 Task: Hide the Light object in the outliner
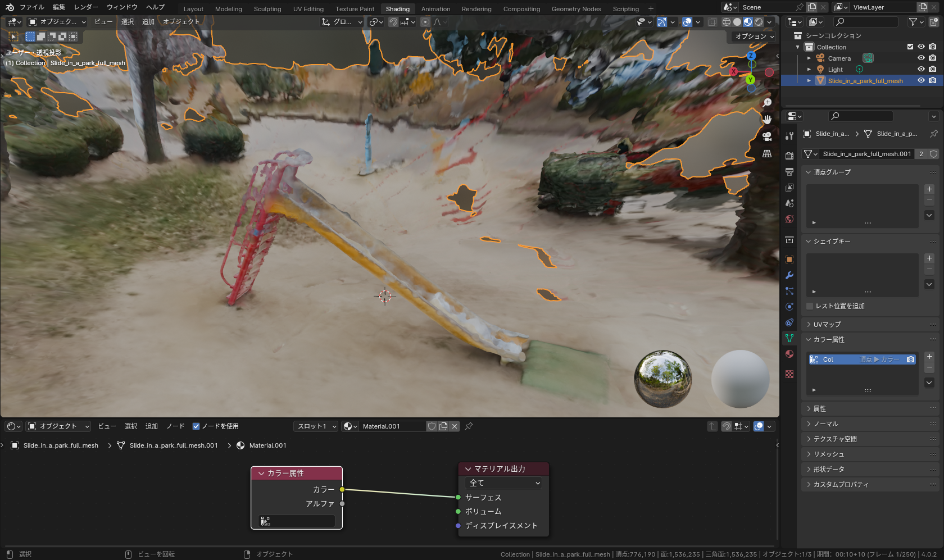[921, 69]
